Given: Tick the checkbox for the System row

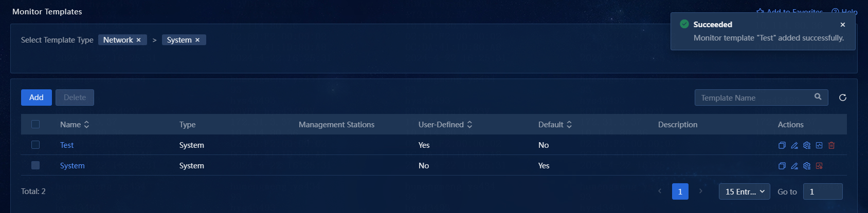Looking at the screenshot, I should 35,165.
